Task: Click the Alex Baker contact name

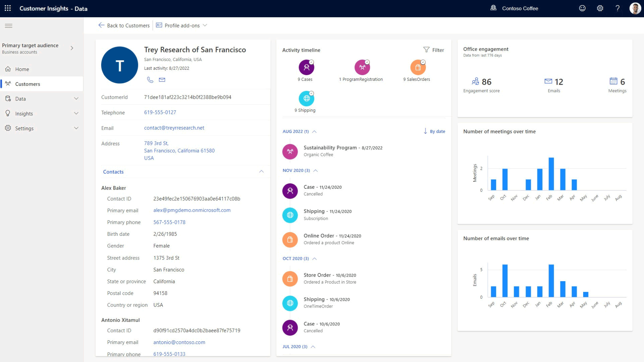Action: pos(114,188)
